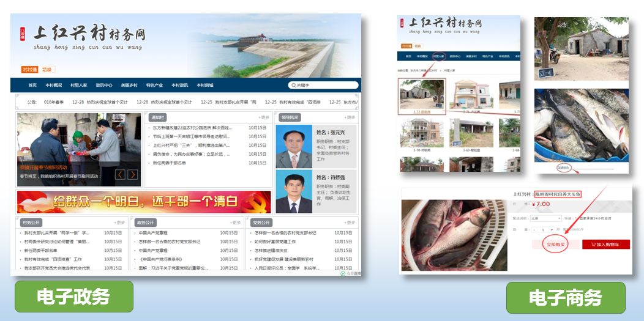Expand 更多 in the 村务公开 panel
Image resolution: width=644 pixels, height=321 pixels.
(119, 223)
